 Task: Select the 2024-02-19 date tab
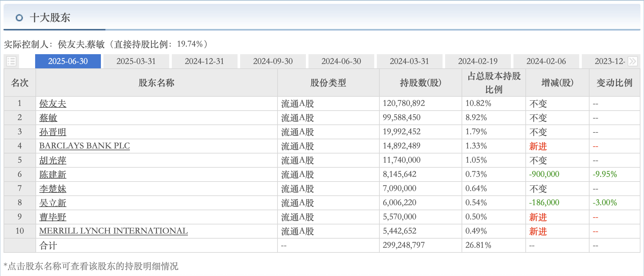tap(478, 61)
